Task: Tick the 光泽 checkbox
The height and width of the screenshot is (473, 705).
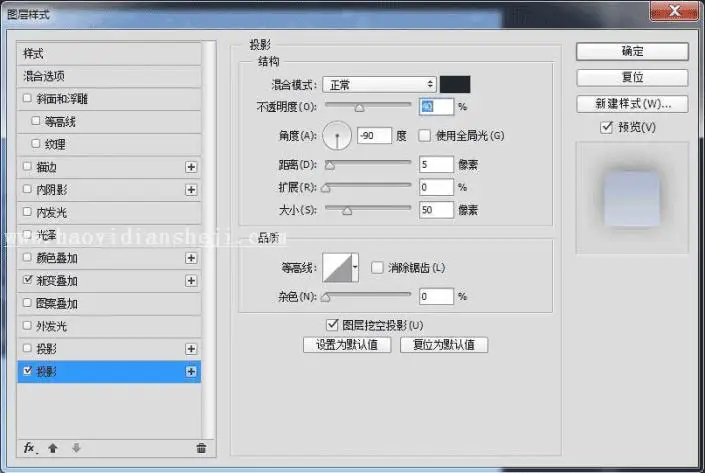Action: tap(27, 234)
